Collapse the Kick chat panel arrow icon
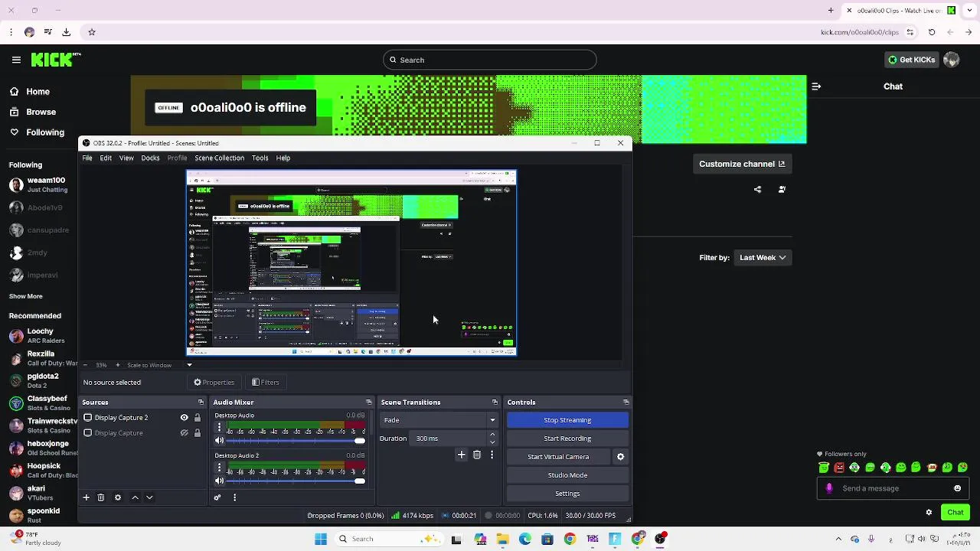Screen dimensions: 980x551 click(x=816, y=86)
